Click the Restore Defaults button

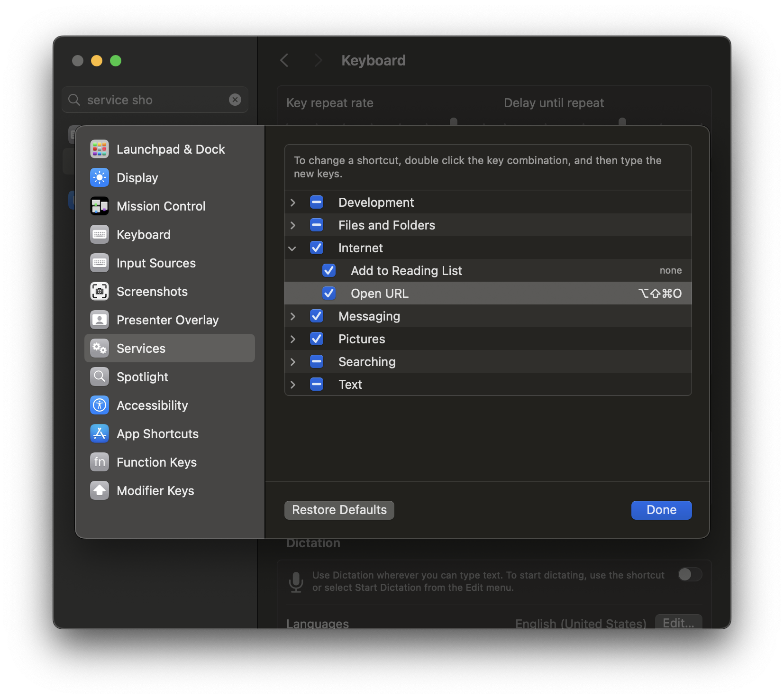point(339,510)
